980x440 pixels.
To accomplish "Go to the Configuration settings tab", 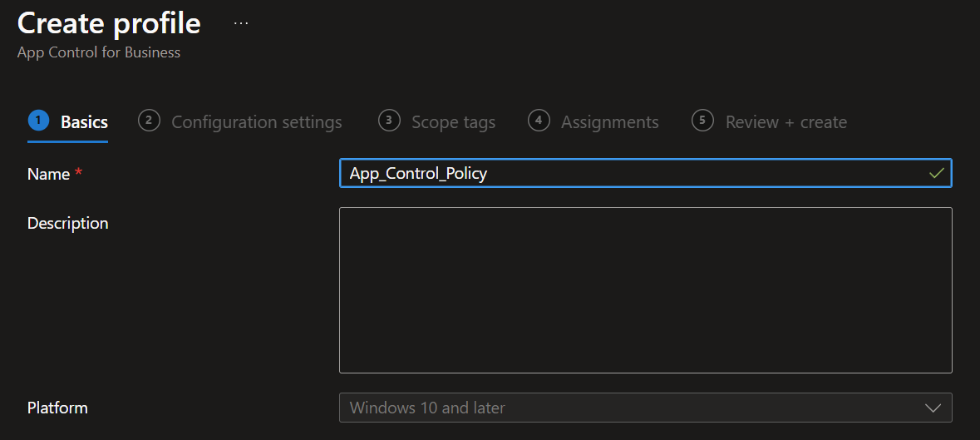I will point(257,122).
